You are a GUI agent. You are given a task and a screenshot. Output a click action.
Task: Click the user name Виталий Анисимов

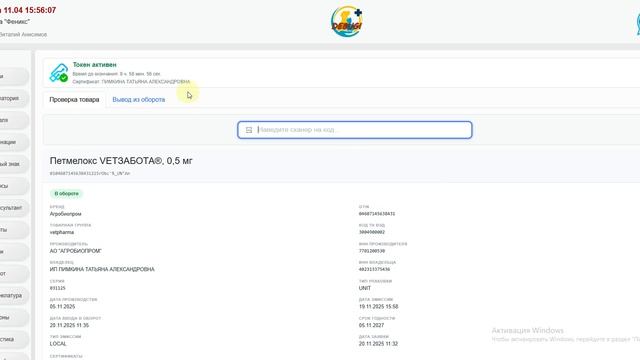[x=23, y=35]
